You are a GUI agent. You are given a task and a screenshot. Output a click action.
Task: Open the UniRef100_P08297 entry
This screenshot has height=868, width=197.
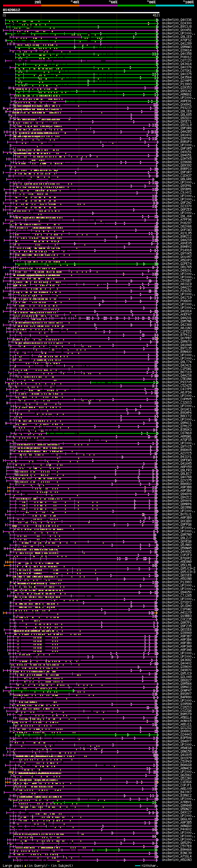point(177,223)
